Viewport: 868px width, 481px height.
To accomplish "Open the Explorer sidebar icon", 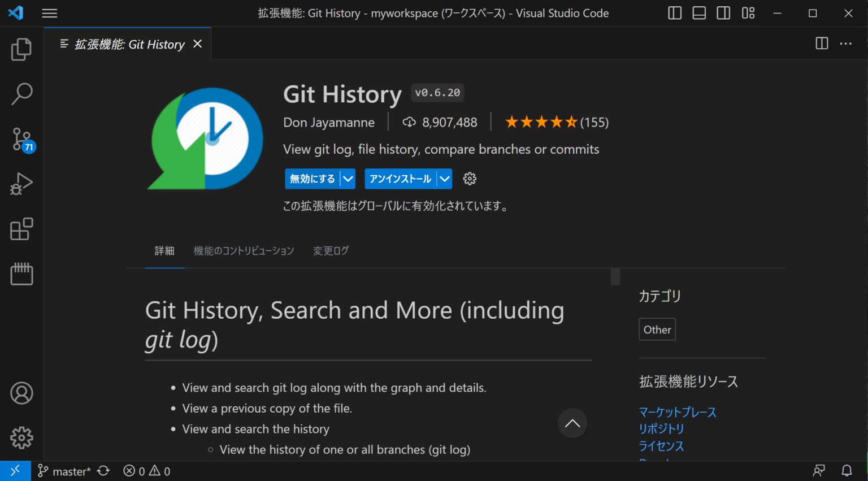I will coord(21,49).
